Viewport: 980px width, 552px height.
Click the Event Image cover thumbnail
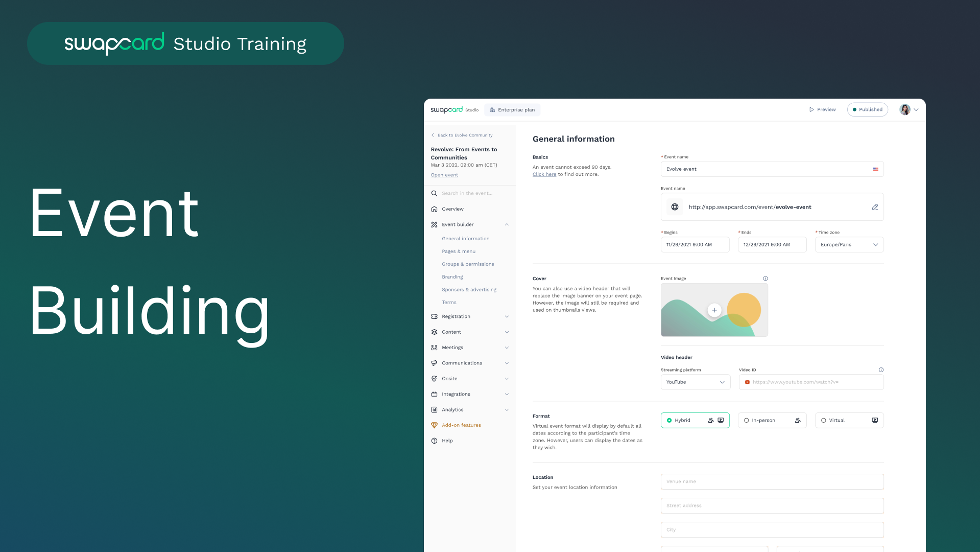[x=714, y=310]
